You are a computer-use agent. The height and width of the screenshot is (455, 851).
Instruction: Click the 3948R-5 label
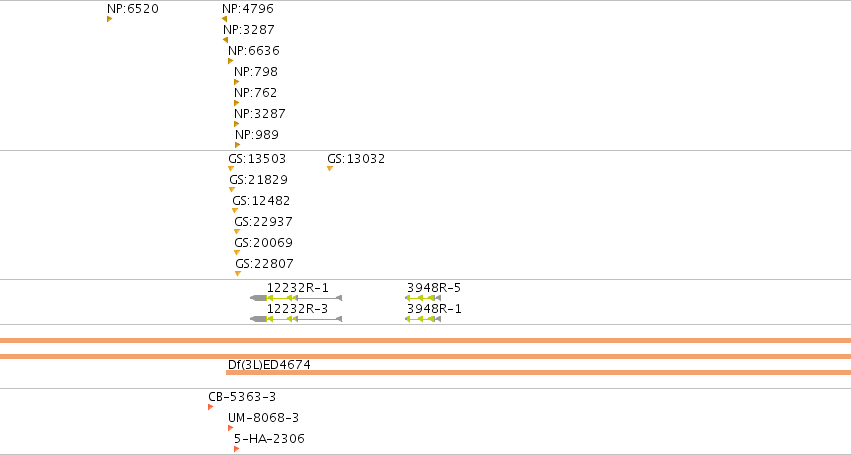coord(434,288)
